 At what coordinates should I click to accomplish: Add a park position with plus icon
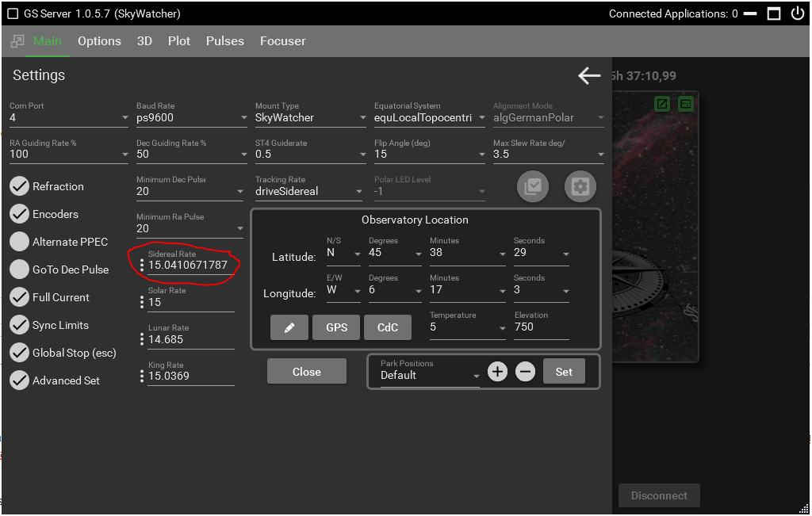(x=497, y=372)
